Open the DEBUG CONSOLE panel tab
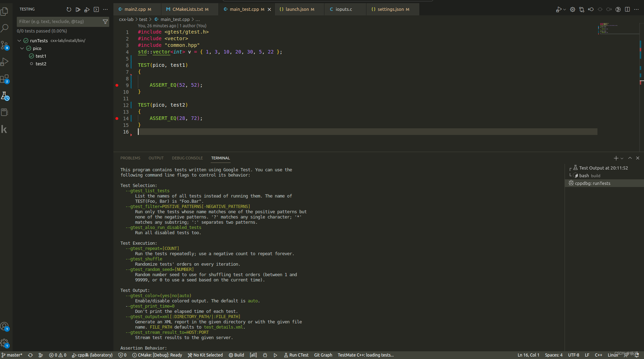 [187, 158]
